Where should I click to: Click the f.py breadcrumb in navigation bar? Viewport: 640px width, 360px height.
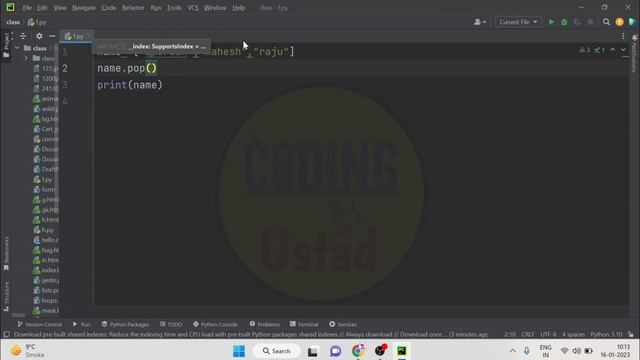[37, 22]
